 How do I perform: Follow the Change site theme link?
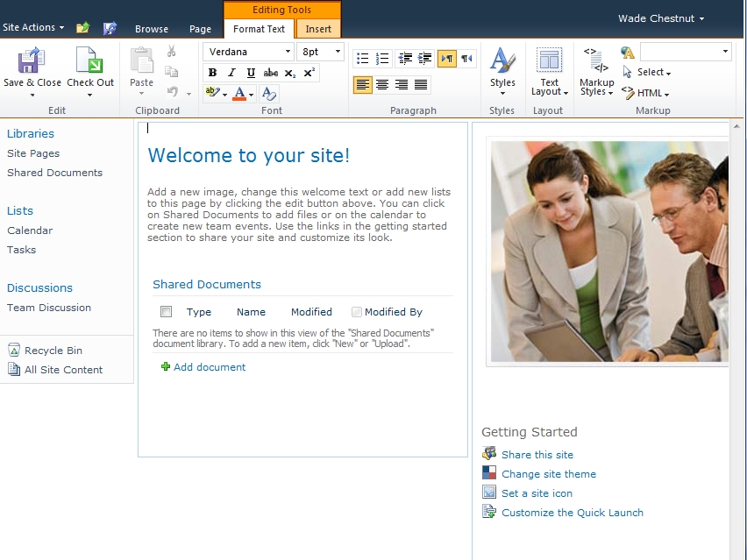point(549,473)
